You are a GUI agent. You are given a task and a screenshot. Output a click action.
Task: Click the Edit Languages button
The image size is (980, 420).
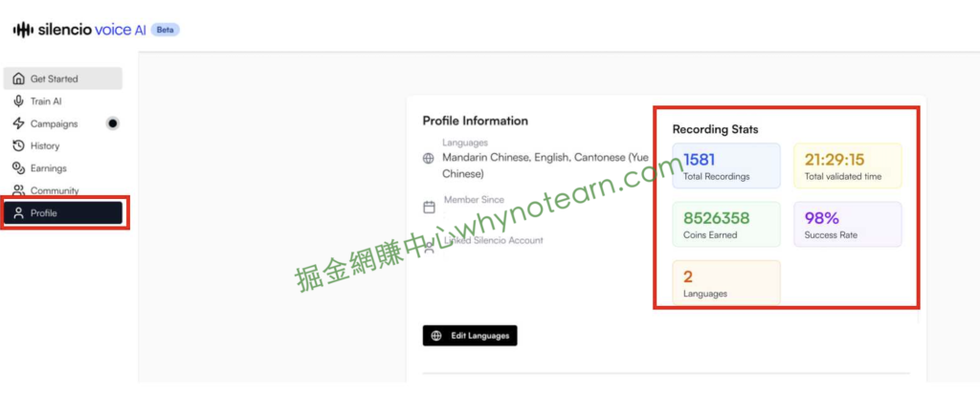pos(470,336)
